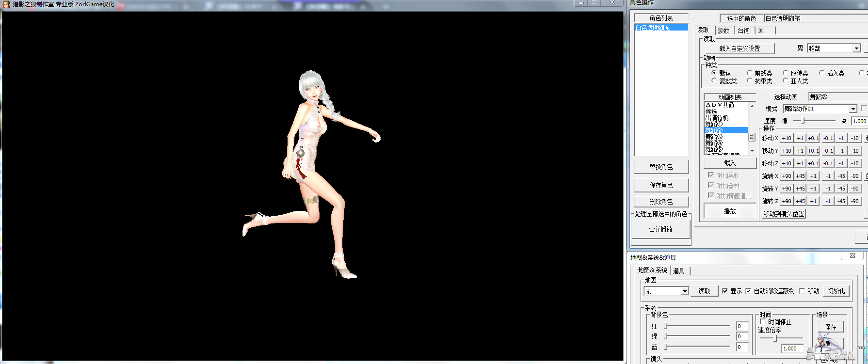
Task: Click the animation speed value field
Action: (859, 121)
